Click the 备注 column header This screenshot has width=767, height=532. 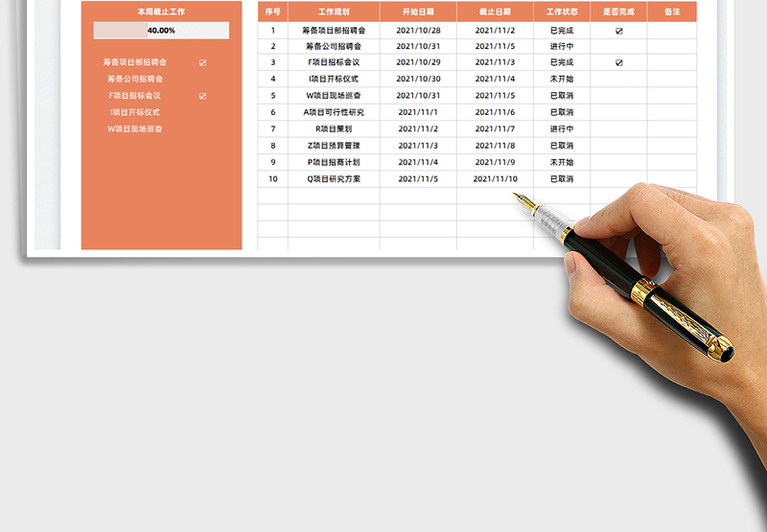coord(671,12)
